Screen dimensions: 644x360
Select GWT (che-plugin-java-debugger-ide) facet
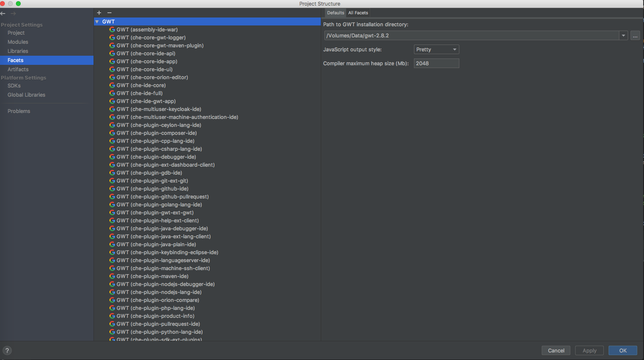tap(162, 228)
